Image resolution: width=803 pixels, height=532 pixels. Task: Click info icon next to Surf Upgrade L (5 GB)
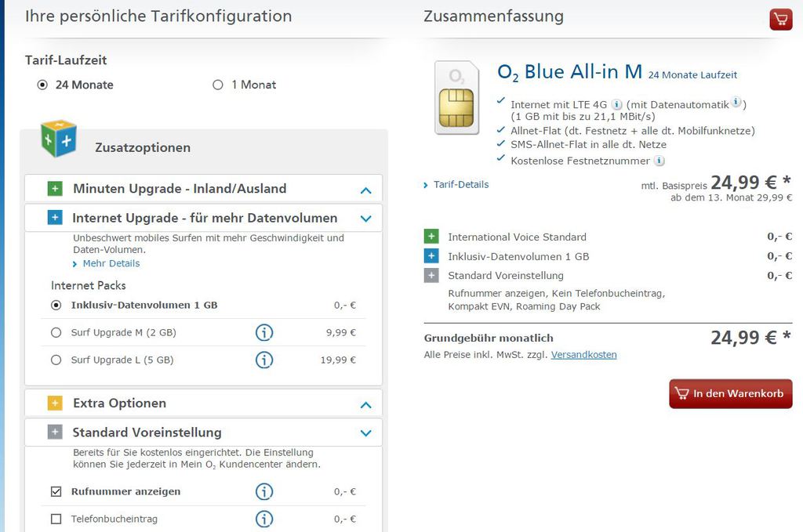pyautogui.click(x=264, y=360)
